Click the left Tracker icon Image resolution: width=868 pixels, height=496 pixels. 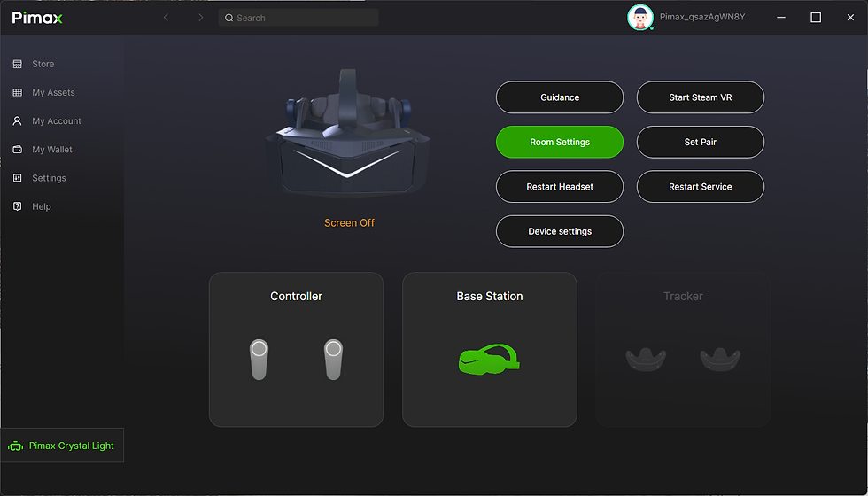click(646, 360)
